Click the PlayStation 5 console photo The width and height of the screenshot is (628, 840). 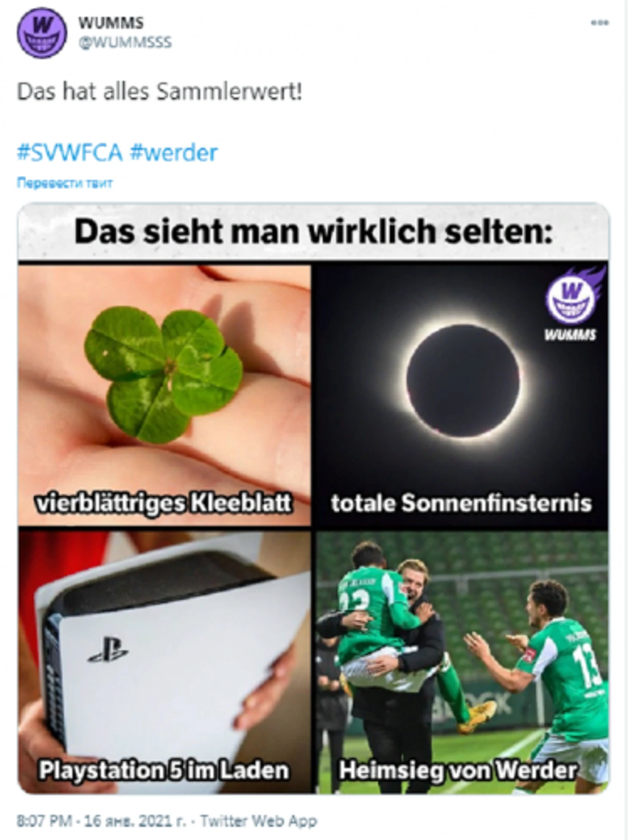pos(164,662)
